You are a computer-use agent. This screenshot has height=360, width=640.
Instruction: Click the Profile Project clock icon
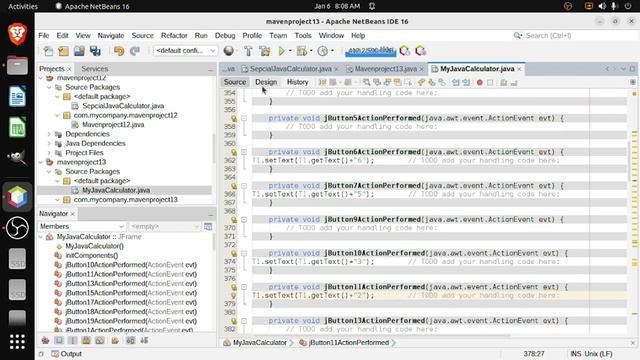[322, 51]
